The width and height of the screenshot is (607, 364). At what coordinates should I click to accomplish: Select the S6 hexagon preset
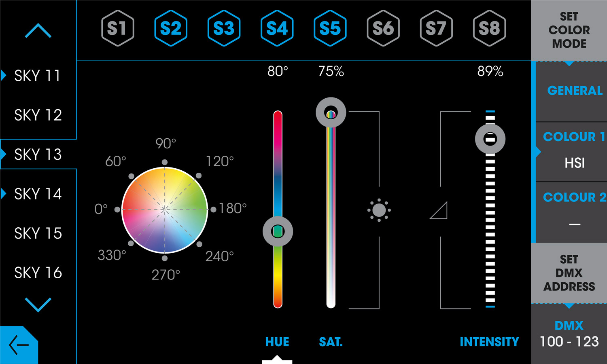(383, 28)
